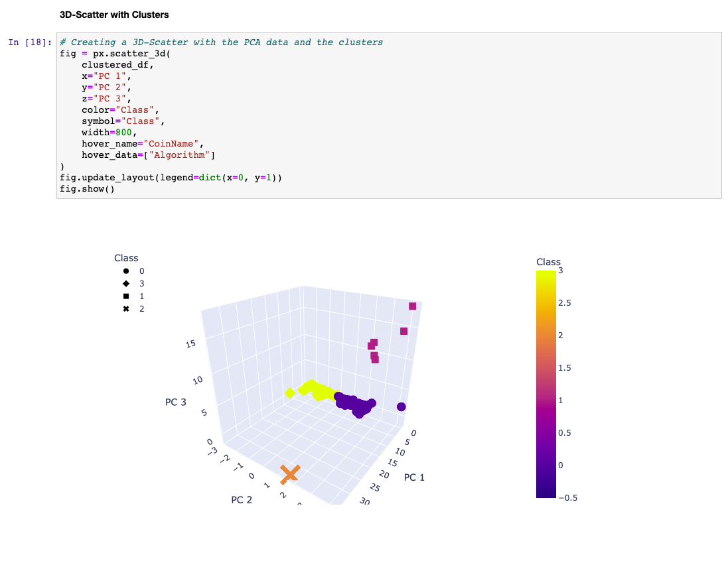Click the PC 3 axis tick 15
The width and height of the screenshot is (728, 563).
pyautogui.click(x=190, y=344)
